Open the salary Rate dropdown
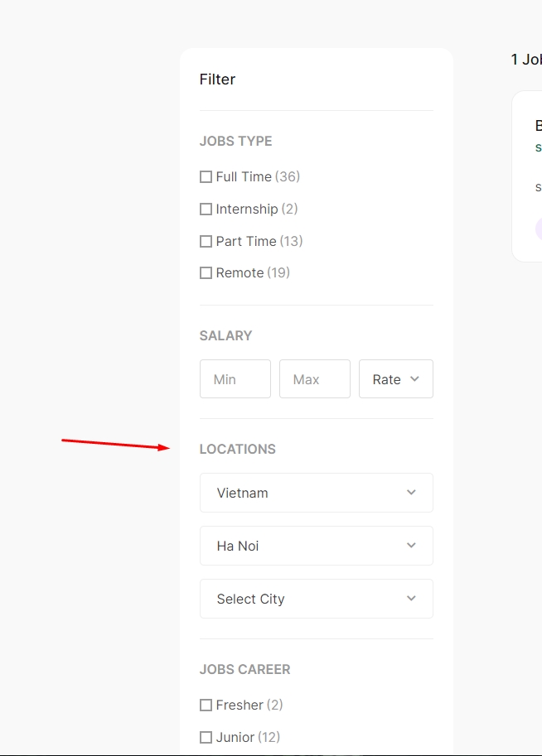The image size is (542, 756). click(x=395, y=379)
